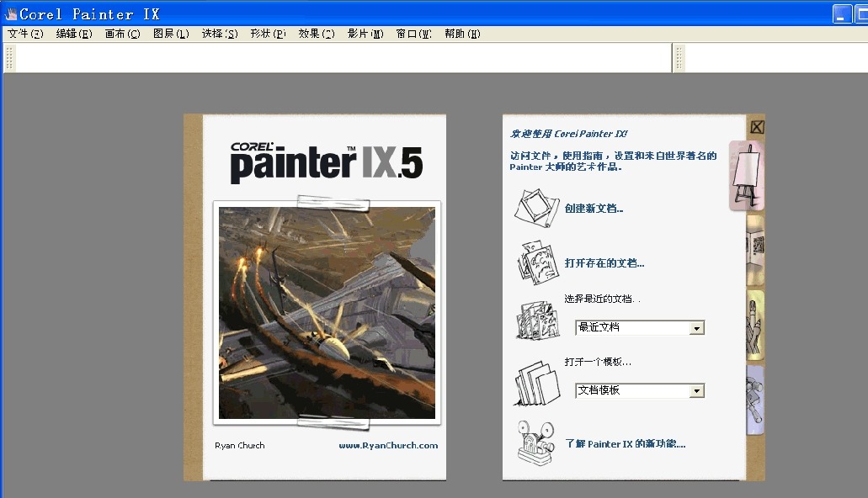Click the 欢迎使用 Corel Painter IX! heading
This screenshot has height=498, width=868.
click(x=568, y=134)
